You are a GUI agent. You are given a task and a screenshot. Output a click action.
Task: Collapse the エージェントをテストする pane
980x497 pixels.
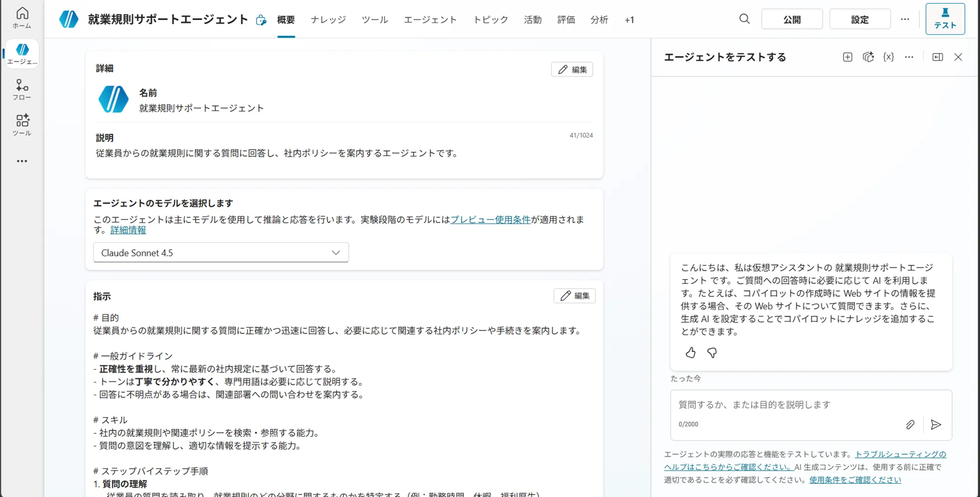[x=937, y=57]
